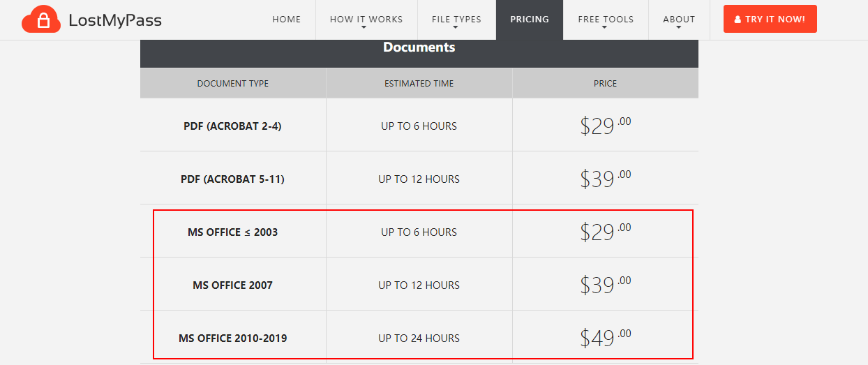
Task: Expand the HOW IT WORKS dropdown menu
Action: pos(366,20)
